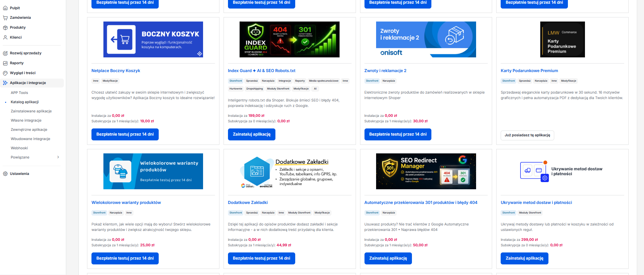
Task: Click the Karty Podarunkowe Premium banner
Action: [x=562, y=39]
